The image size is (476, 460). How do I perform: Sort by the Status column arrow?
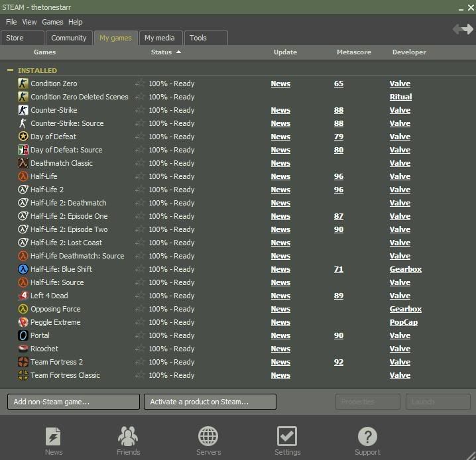[x=178, y=52]
